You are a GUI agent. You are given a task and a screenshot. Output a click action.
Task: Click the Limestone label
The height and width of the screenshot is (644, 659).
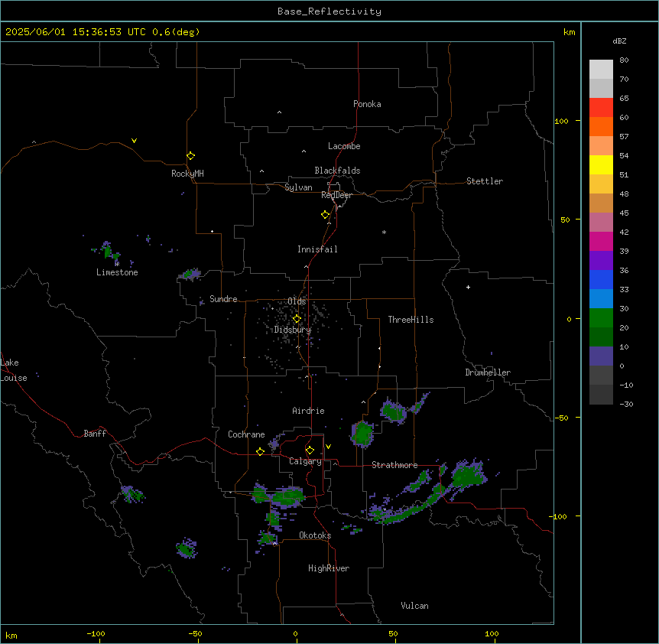(117, 272)
